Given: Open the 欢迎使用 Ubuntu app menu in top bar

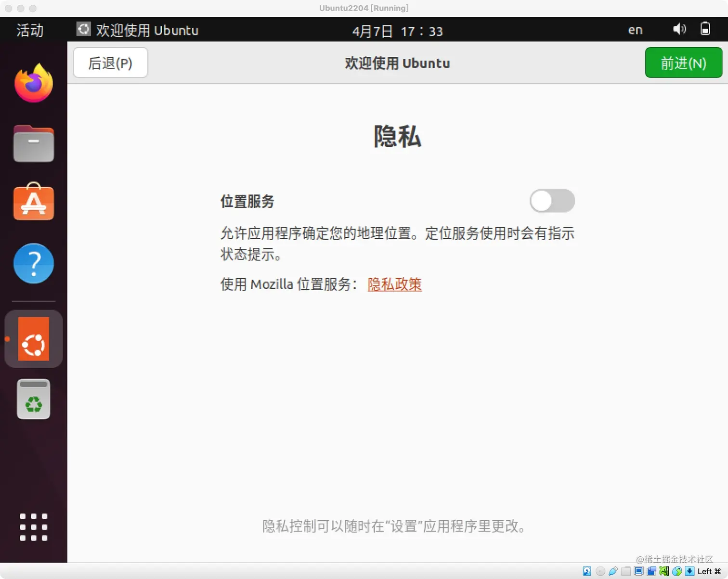Looking at the screenshot, I should 138,30.
